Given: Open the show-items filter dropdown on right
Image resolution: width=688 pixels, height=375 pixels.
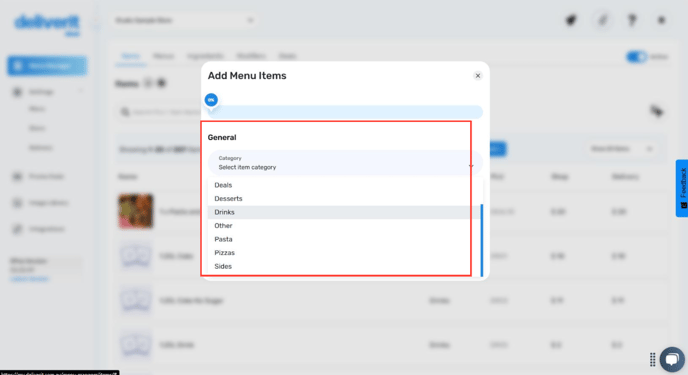Looking at the screenshot, I should tap(621, 149).
